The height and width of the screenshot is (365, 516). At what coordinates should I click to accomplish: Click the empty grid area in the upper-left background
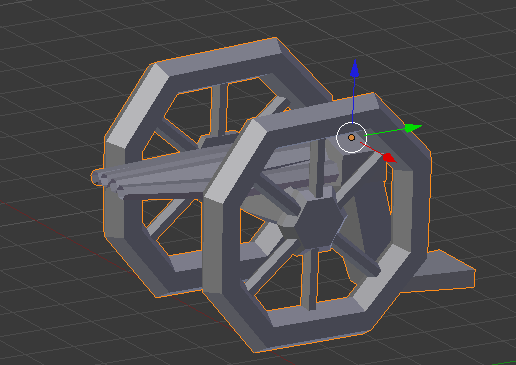click(x=50, y=67)
